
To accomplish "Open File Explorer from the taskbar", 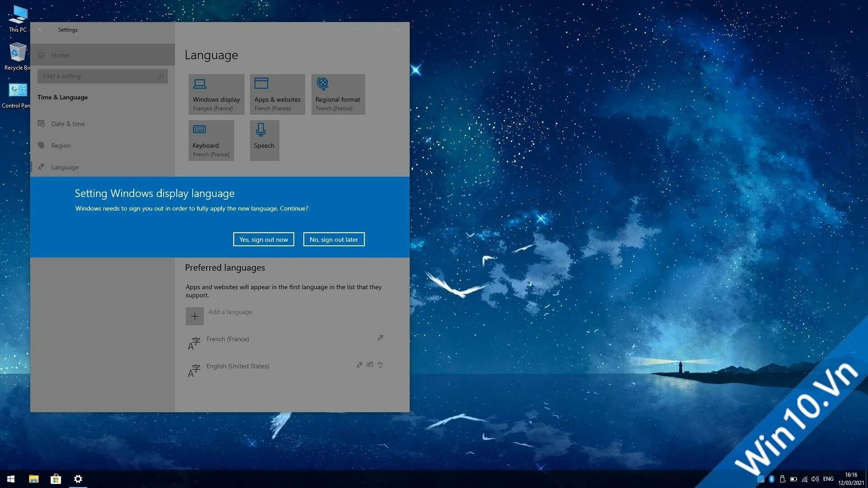I will click(x=34, y=479).
